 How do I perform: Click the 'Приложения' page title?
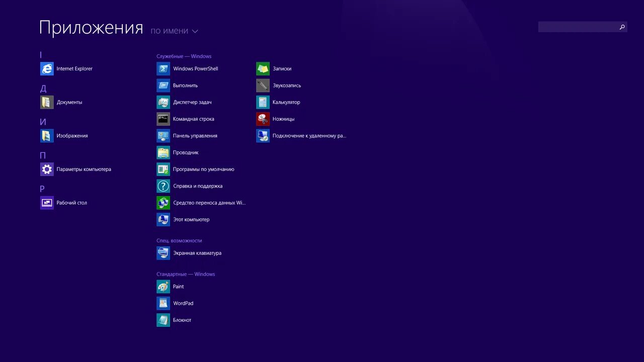[x=91, y=28]
